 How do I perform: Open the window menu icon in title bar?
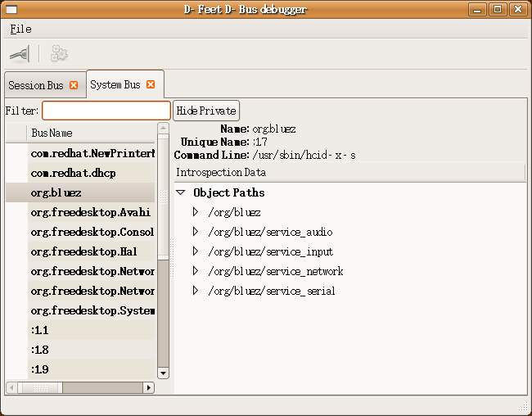11,9
